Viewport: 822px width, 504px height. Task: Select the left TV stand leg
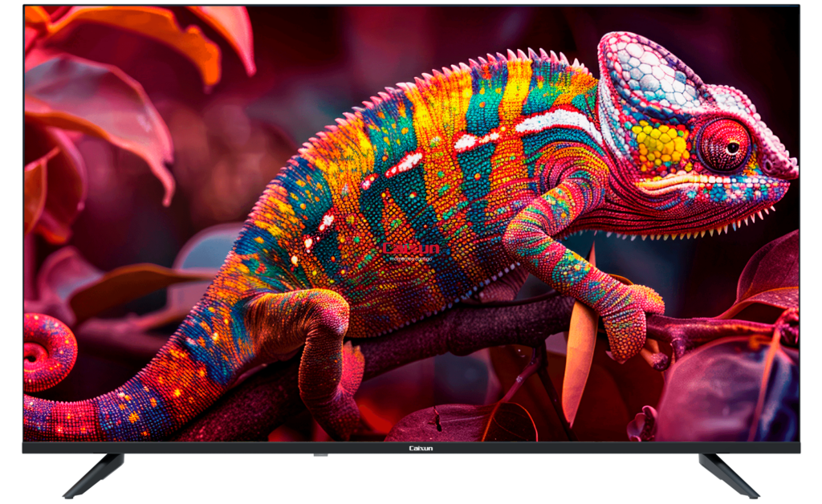pyautogui.click(x=95, y=474)
